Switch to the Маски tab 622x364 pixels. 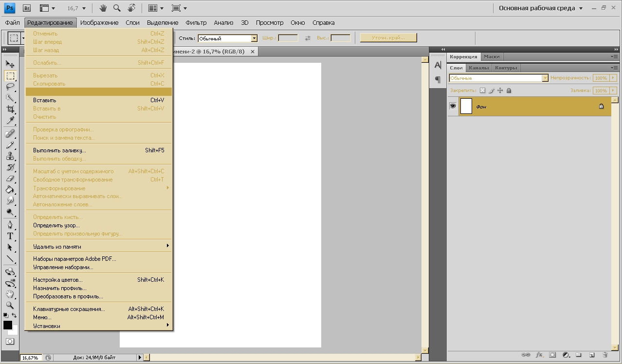tap(492, 56)
